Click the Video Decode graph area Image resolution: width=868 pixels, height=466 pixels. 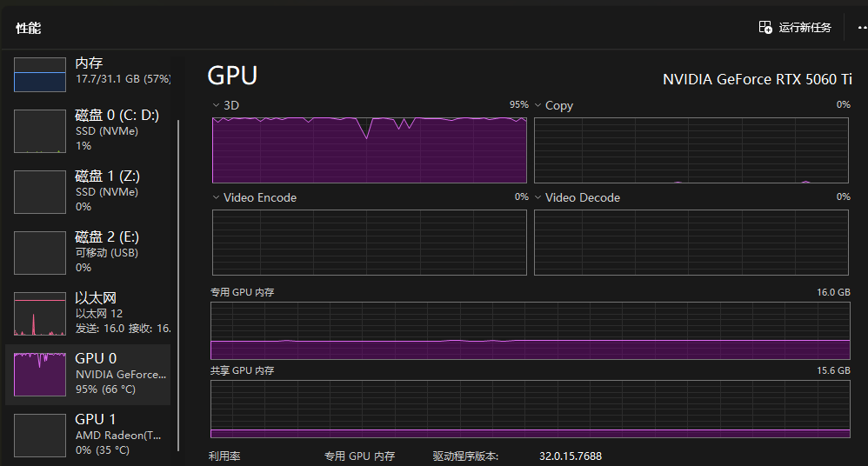click(691, 243)
